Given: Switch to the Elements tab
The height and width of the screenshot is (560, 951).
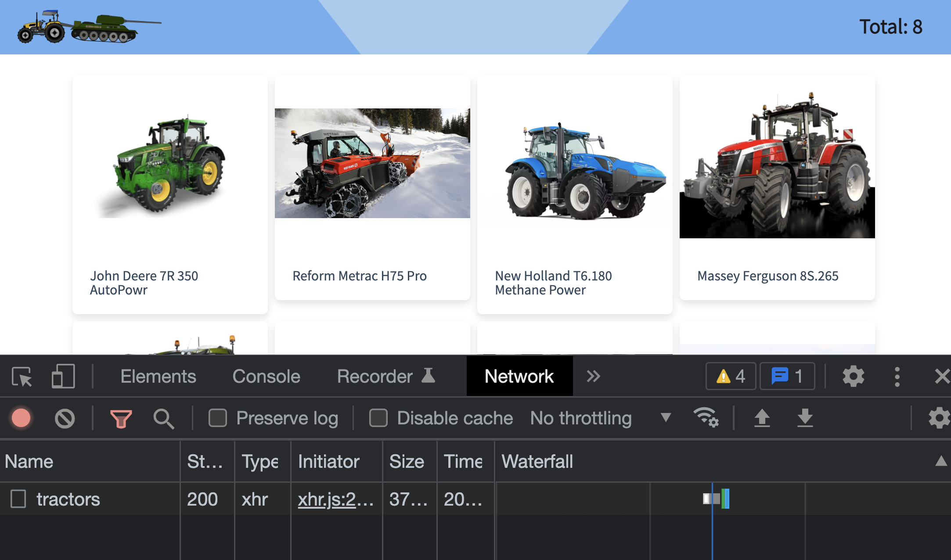Looking at the screenshot, I should (158, 377).
